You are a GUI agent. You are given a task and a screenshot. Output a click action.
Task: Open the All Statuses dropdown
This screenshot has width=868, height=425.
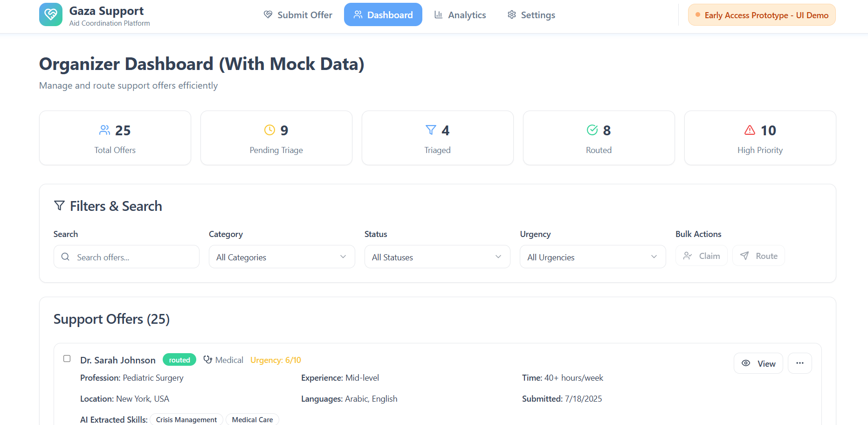coord(437,257)
